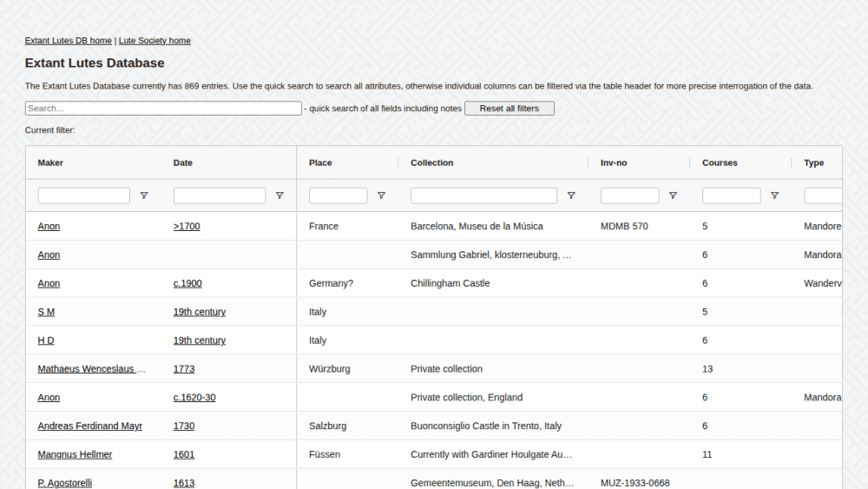This screenshot has width=868, height=489.
Task: Focus the Collection filter text box
Action: pos(483,195)
